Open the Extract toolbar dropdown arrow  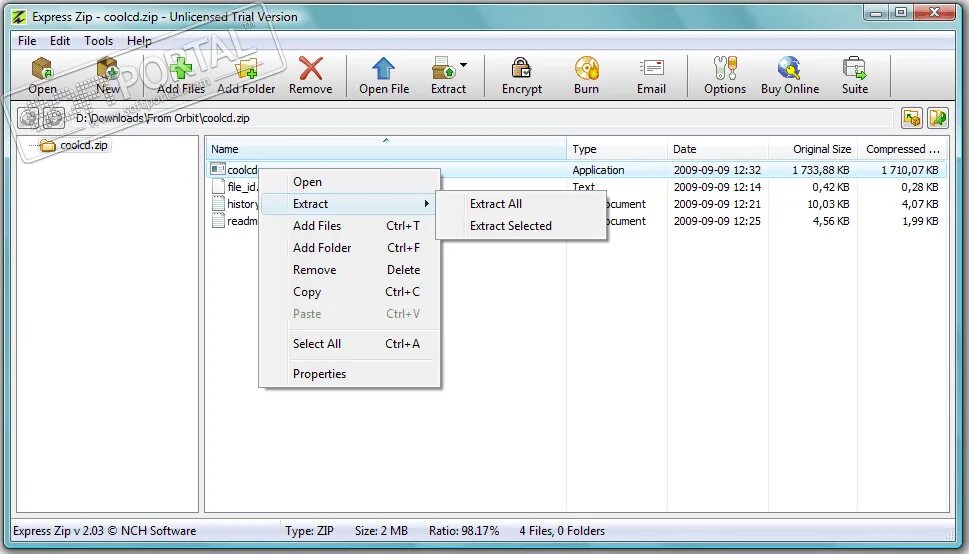[x=463, y=65]
